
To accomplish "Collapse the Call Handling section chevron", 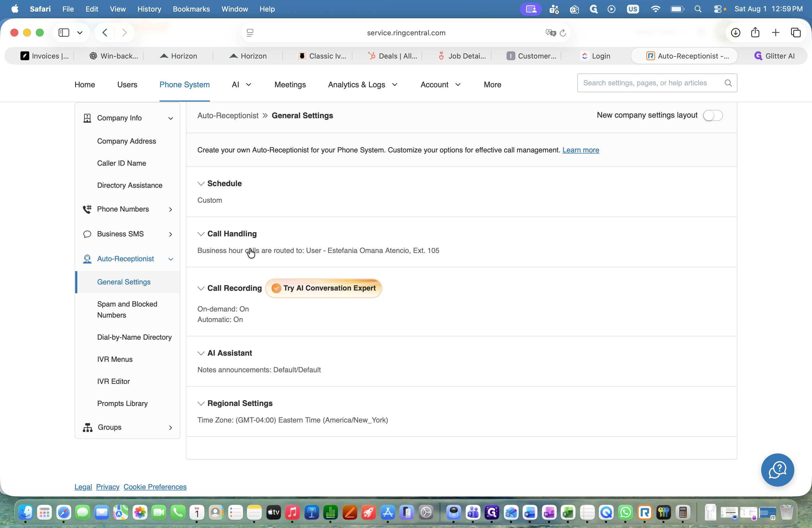I will point(201,234).
